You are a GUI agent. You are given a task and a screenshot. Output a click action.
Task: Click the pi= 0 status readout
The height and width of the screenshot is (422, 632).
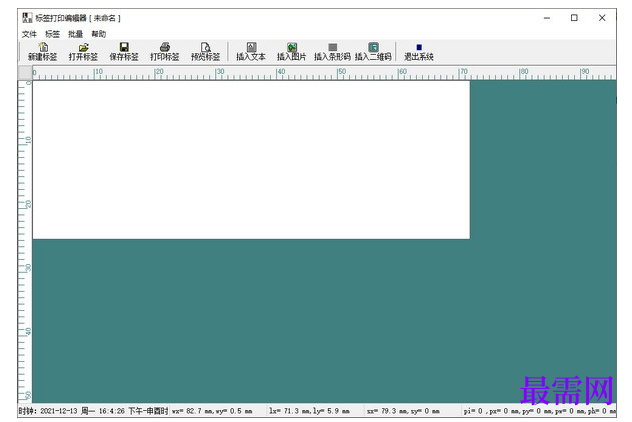point(539,411)
